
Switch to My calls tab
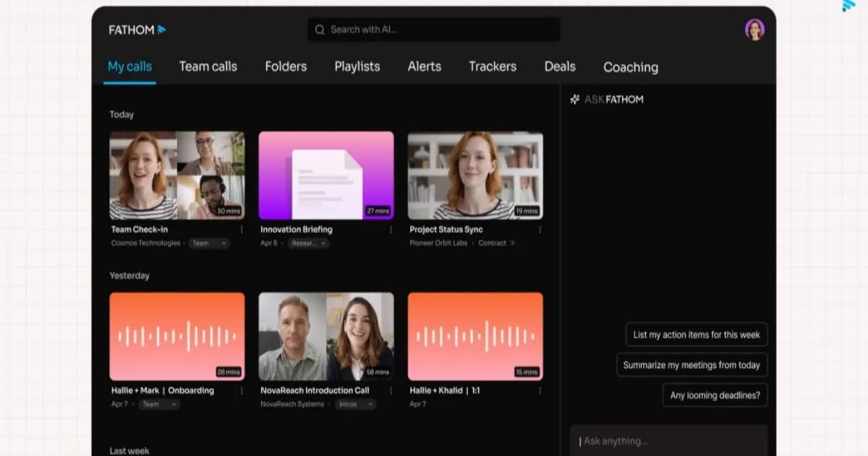pos(129,67)
